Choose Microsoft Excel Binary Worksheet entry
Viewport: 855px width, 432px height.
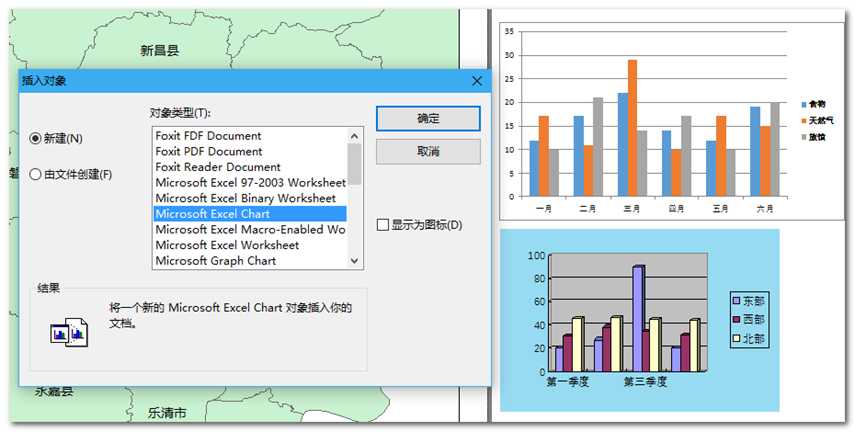250,199
